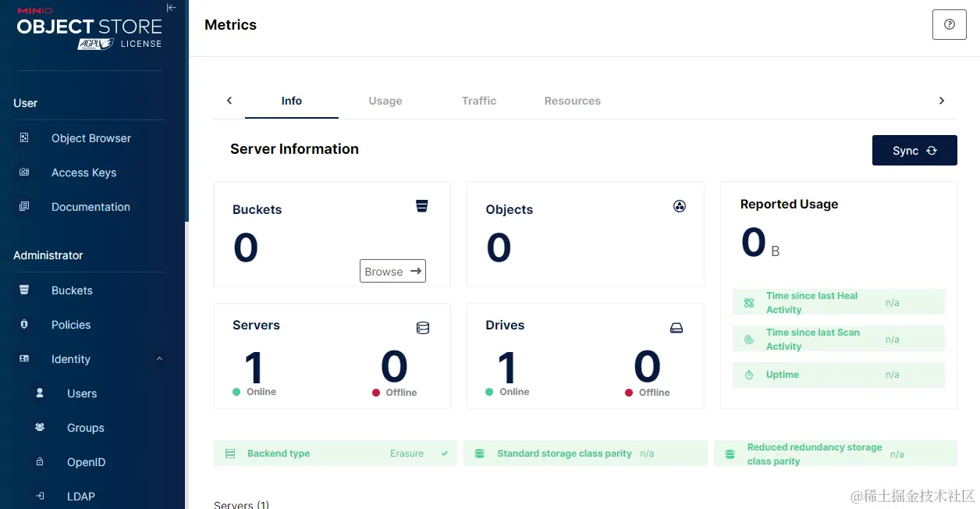Viewport: 980px width, 509px height.
Task: Click the Standard storage class parity icon
Action: 480,454
